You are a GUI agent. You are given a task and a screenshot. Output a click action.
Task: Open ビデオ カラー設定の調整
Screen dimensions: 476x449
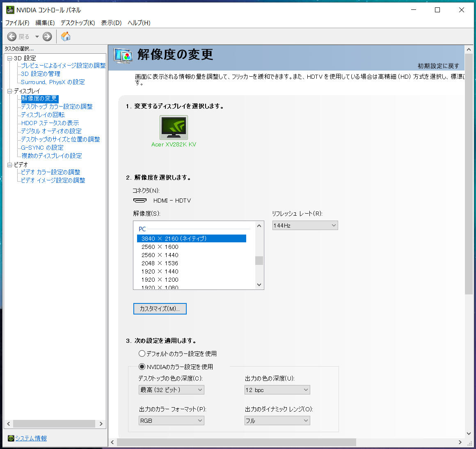pos(50,172)
